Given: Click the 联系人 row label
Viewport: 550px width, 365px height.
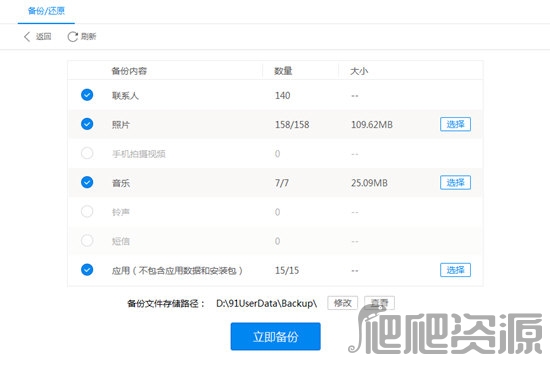Looking at the screenshot, I should pos(125,96).
